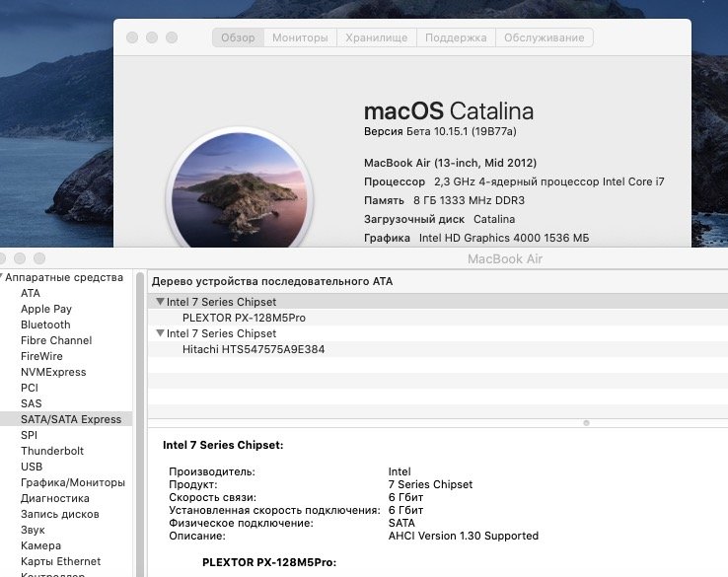
Task: Click the Физическое подключение value SATA
Action: 401,523
